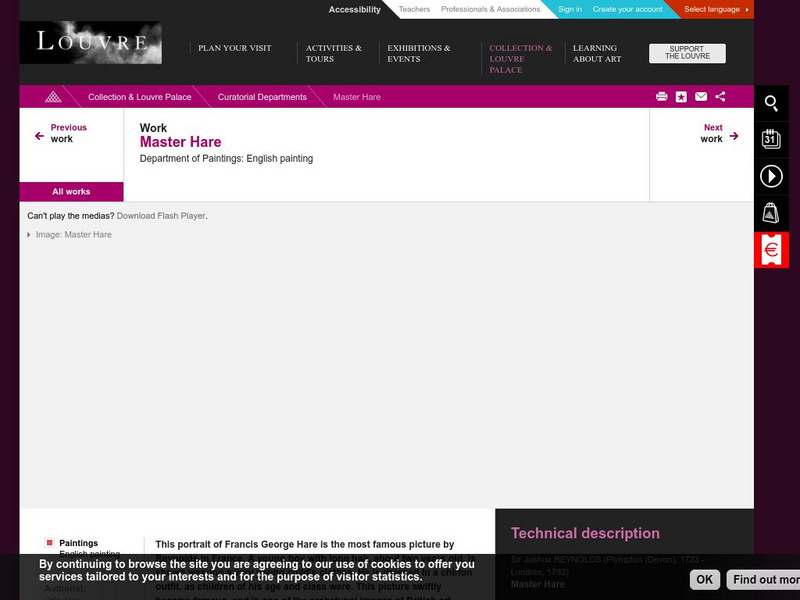Viewport: 800px width, 600px height.
Task: Open search with the magnifier sidebar icon
Action: [x=771, y=104]
